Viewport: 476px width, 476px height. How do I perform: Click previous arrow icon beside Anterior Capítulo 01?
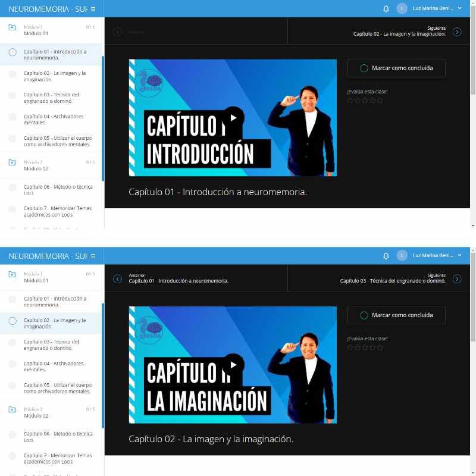coord(118,278)
